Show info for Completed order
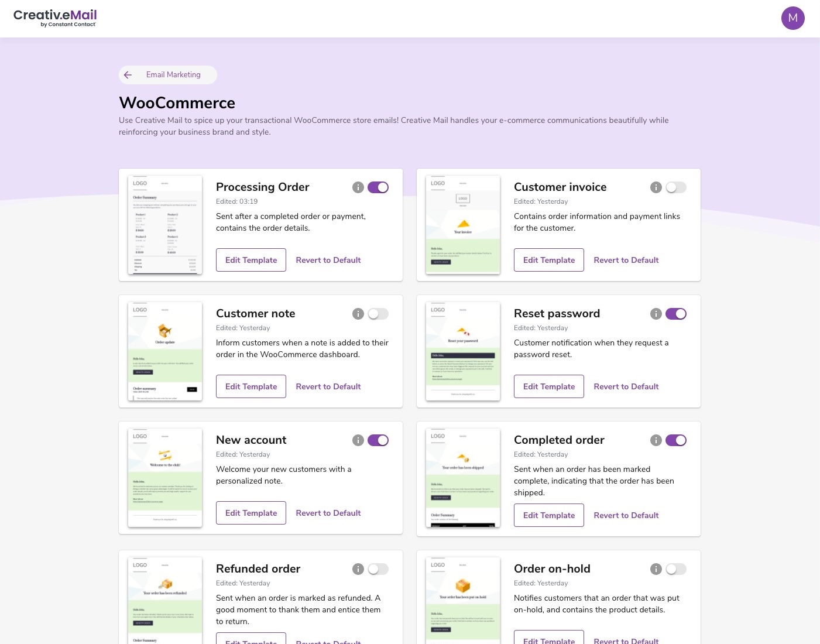The width and height of the screenshot is (820, 644). coord(656,440)
